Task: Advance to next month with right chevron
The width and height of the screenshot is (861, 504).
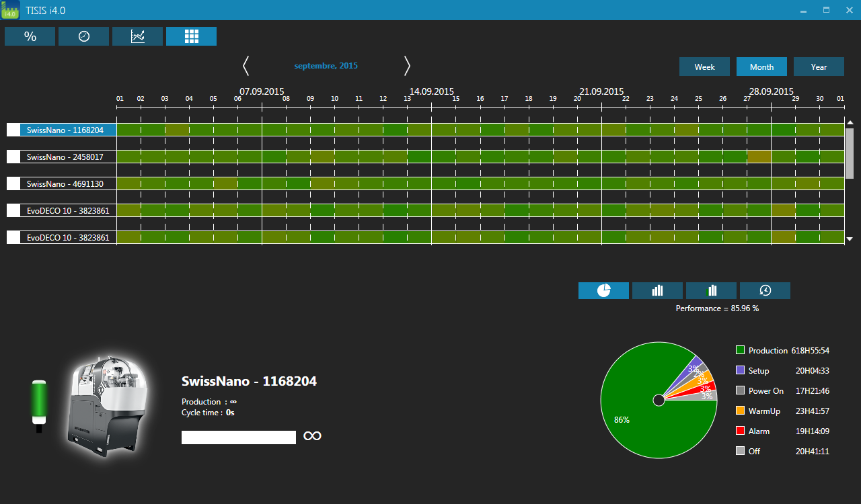Action: tap(407, 66)
